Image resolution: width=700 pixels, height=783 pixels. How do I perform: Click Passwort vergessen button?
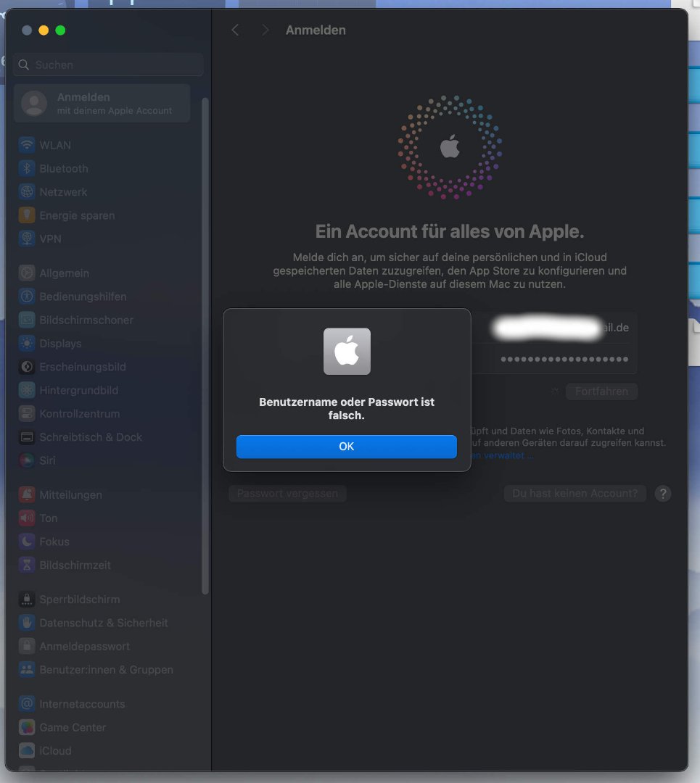(x=287, y=494)
